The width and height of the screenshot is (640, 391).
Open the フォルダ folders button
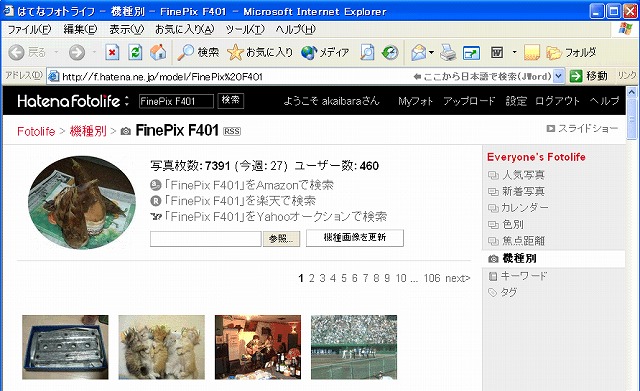point(571,52)
